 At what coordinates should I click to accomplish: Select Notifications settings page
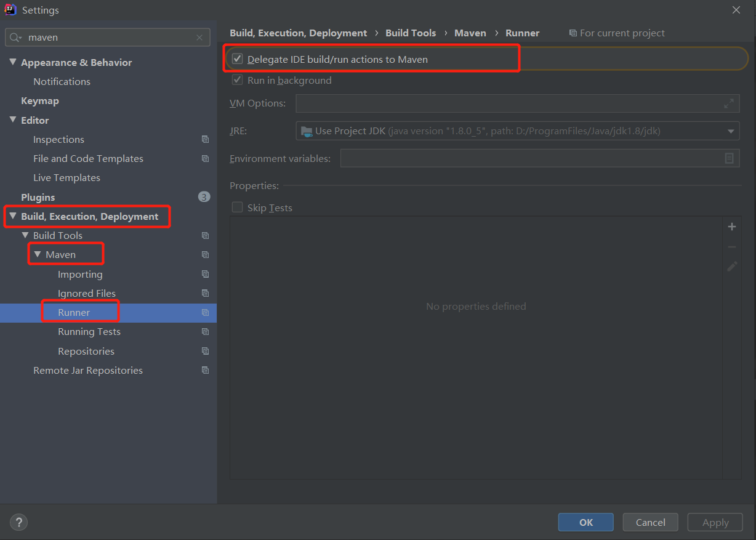tap(62, 81)
